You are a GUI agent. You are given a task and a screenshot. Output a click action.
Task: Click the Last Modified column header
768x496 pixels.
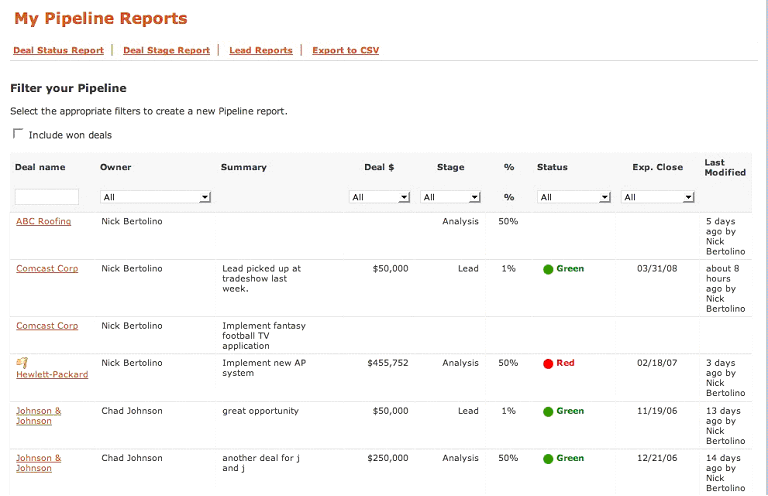coord(725,167)
